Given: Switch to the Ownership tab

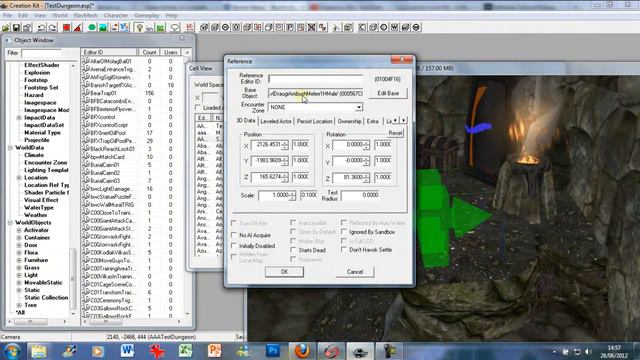Looking at the screenshot, I should (349, 121).
